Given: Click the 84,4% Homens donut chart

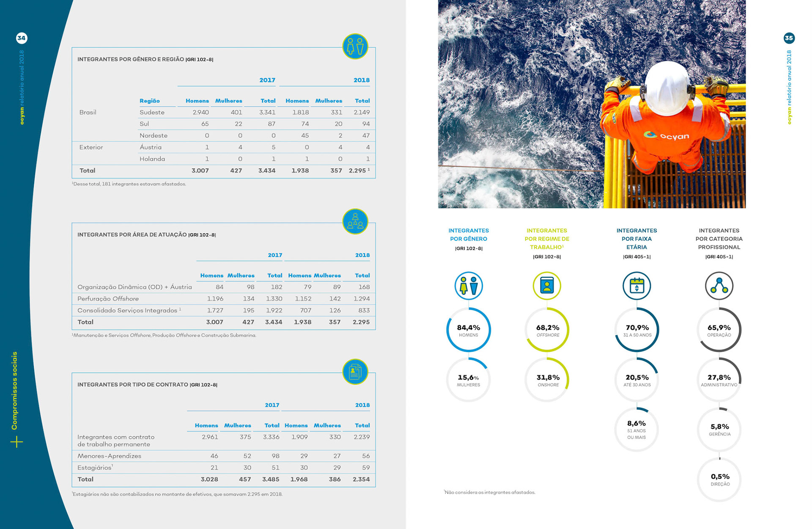Looking at the screenshot, I should [468, 330].
